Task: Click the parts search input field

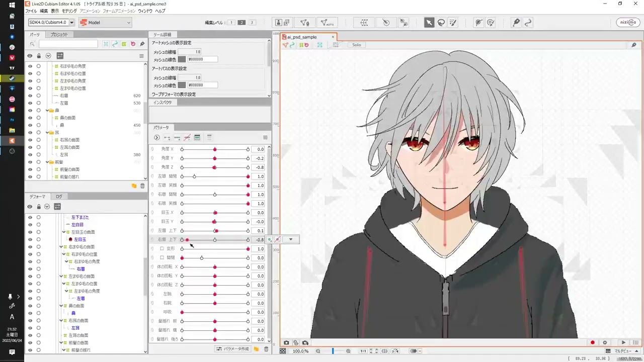Action: (68, 44)
